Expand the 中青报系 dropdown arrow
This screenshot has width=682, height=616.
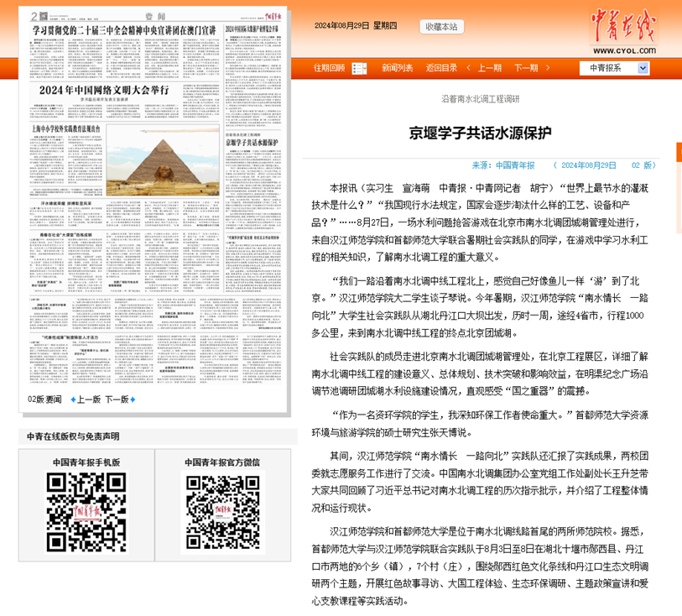(x=643, y=68)
